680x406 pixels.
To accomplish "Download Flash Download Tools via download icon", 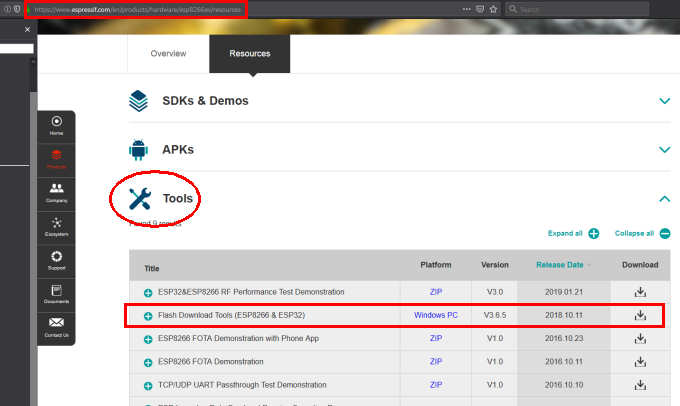I will point(640,315).
